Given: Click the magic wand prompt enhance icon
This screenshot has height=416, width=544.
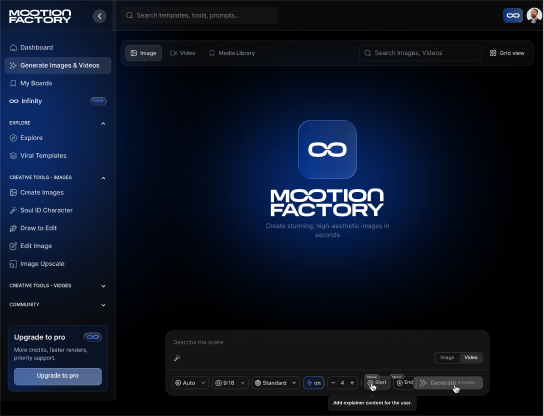Looking at the screenshot, I should coord(177,358).
